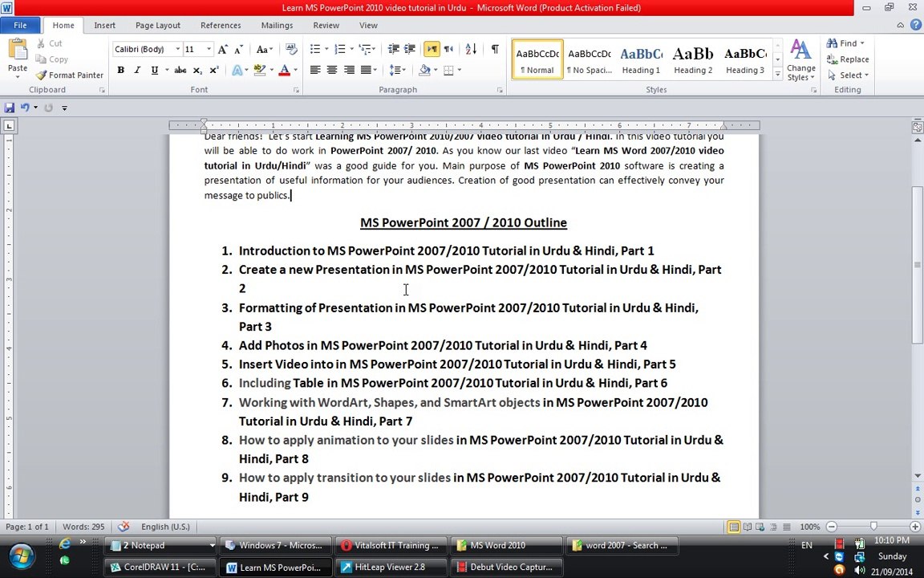Click the Text Effects icon
924x578 pixels.
[237, 70]
